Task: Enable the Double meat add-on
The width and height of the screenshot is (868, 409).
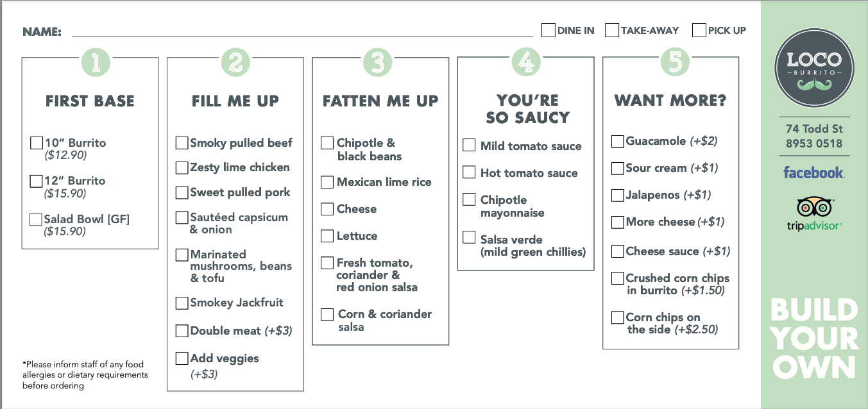Action: point(182,331)
